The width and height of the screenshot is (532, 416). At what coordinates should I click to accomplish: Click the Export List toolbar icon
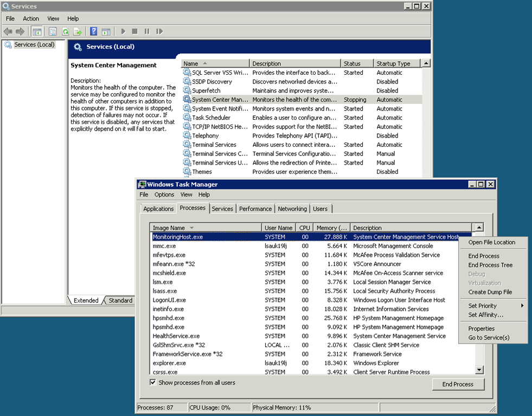pyautogui.click(x=78, y=31)
